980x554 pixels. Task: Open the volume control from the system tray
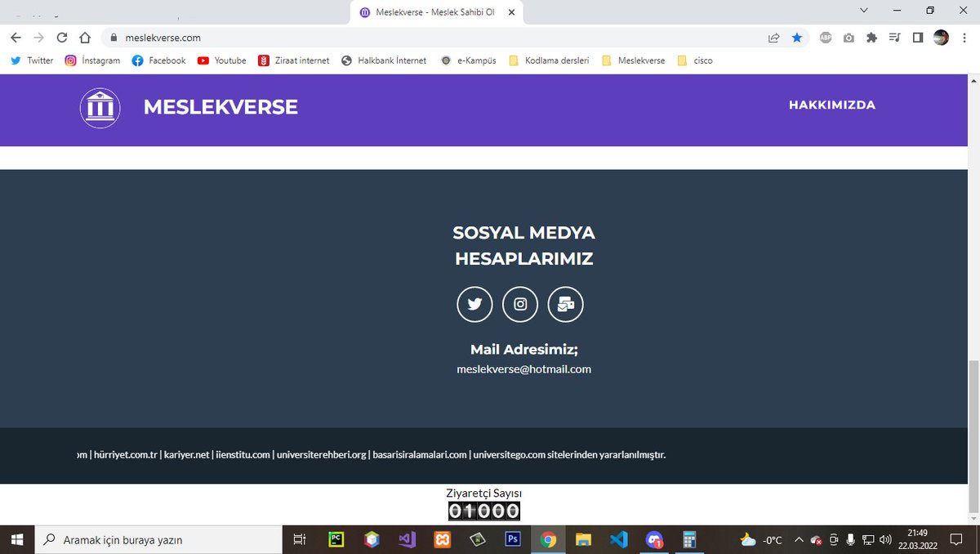(x=885, y=539)
